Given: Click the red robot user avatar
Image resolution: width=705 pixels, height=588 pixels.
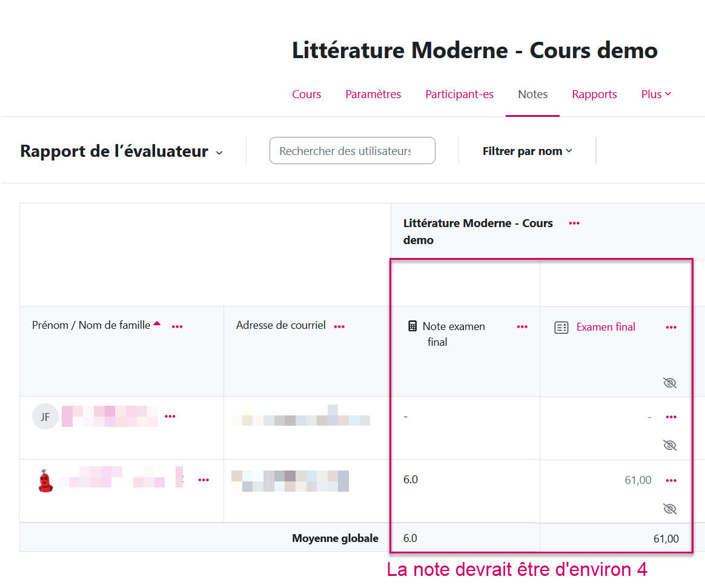Looking at the screenshot, I should point(44,481).
